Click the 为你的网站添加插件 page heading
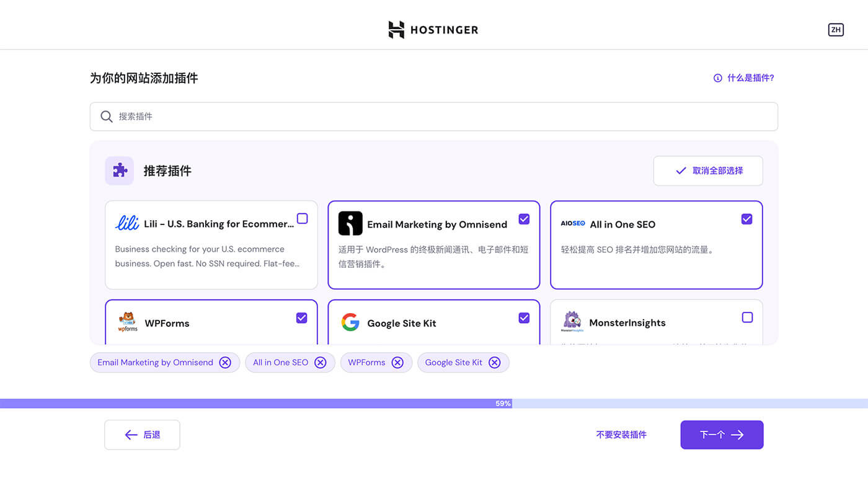 pos(144,78)
